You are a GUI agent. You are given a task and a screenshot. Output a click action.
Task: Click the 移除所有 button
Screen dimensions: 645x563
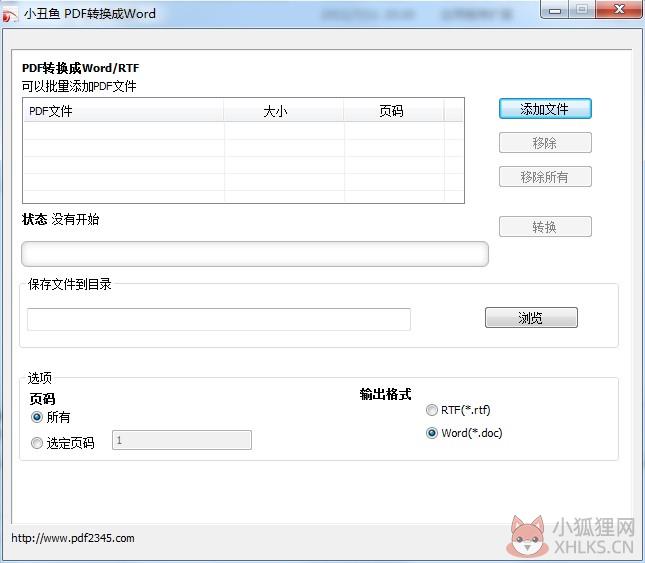pyautogui.click(x=545, y=177)
